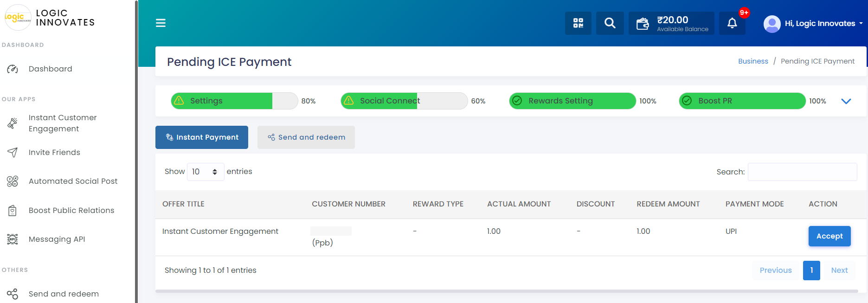Image resolution: width=868 pixels, height=303 pixels.
Task: Click the Rewards Setting checkmark icon
Action: pos(517,101)
